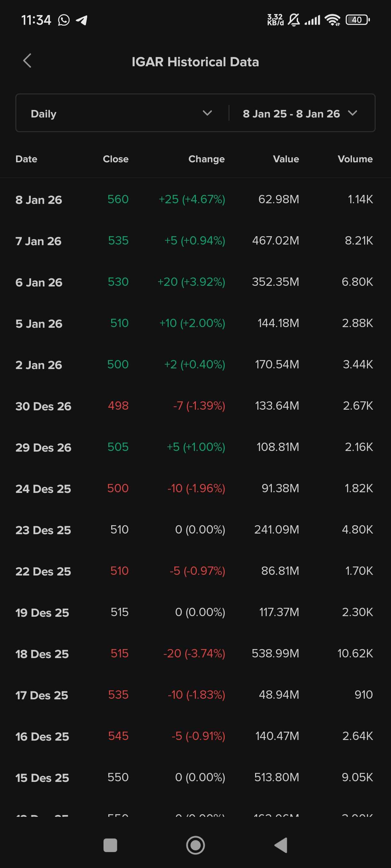Tap the chevron next to the date range
Viewport: 391px width, 868px height.
pyautogui.click(x=353, y=113)
